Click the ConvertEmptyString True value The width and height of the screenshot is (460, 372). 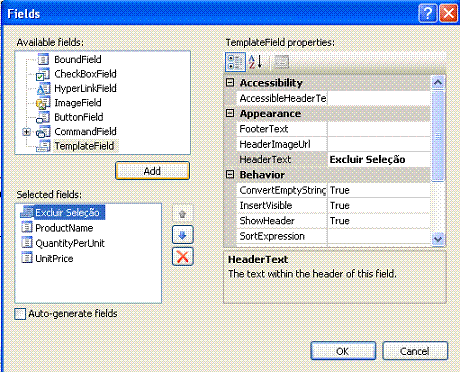379,190
